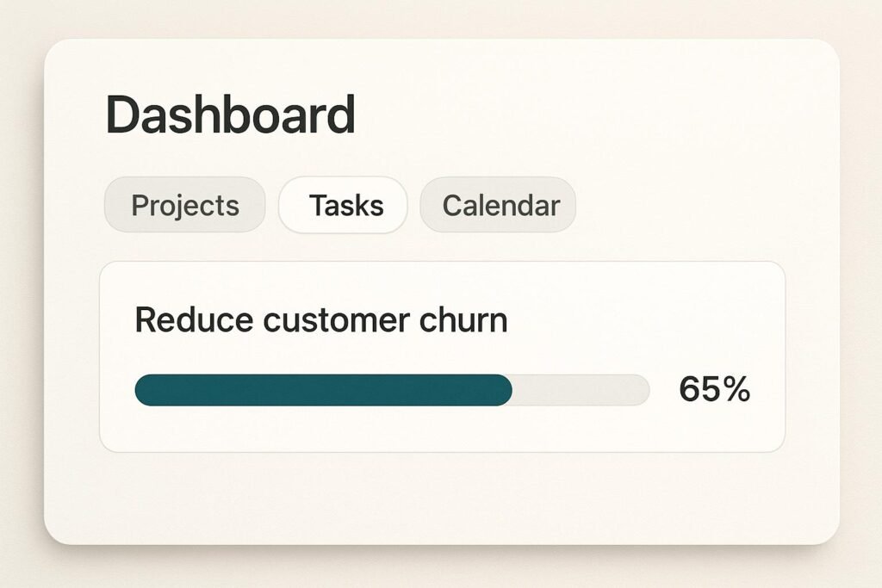The image size is (882, 588).
Task: Click the progress bar for Reduce customer churn
Action: 390,391
